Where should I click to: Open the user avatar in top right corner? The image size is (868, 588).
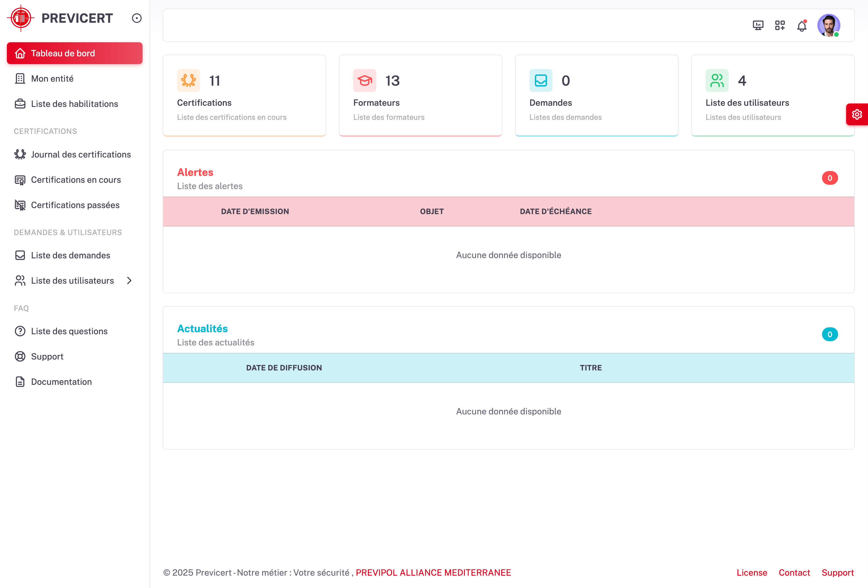click(x=828, y=25)
